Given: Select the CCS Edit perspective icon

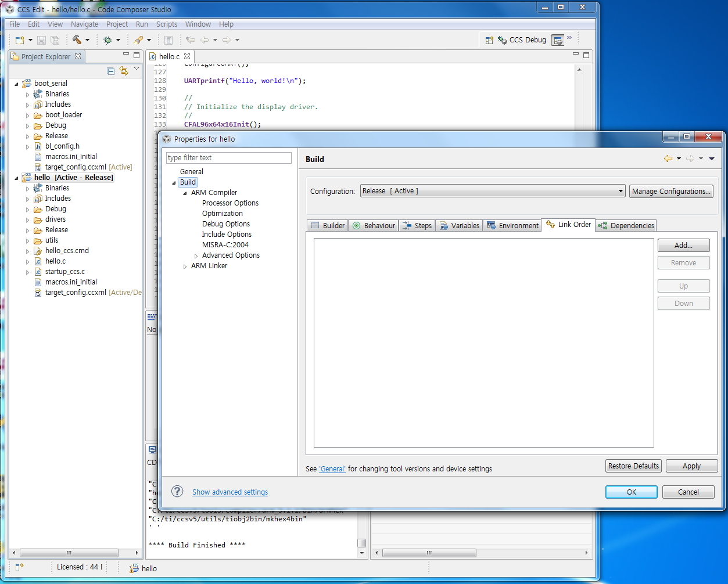Looking at the screenshot, I should tap(558, 40).
